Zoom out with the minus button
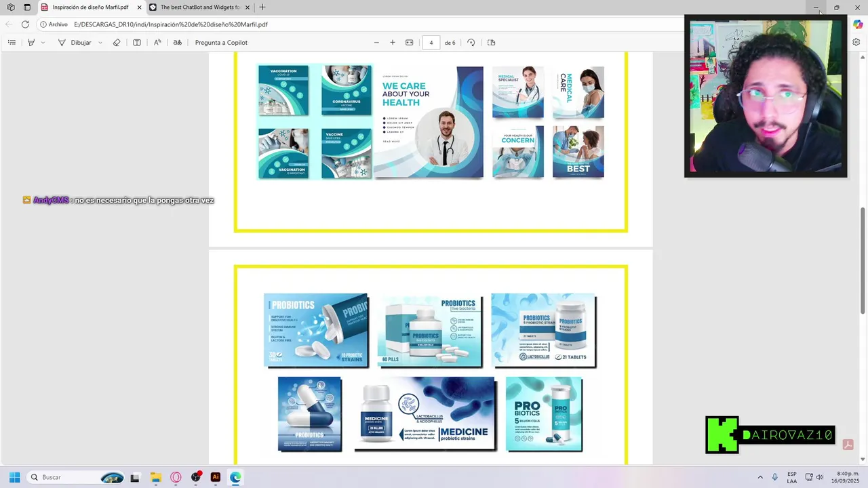The image size is (868, 488). click(x=376, y=43)
